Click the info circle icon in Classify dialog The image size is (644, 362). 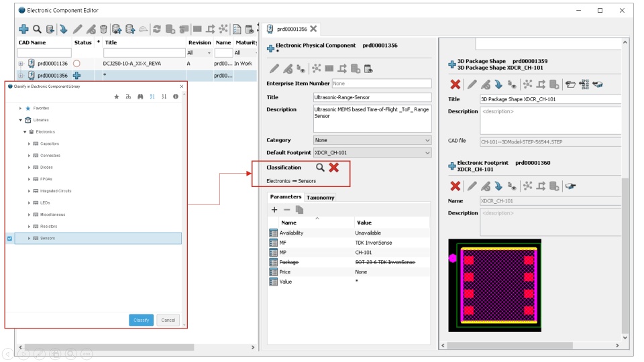(175, 97)
